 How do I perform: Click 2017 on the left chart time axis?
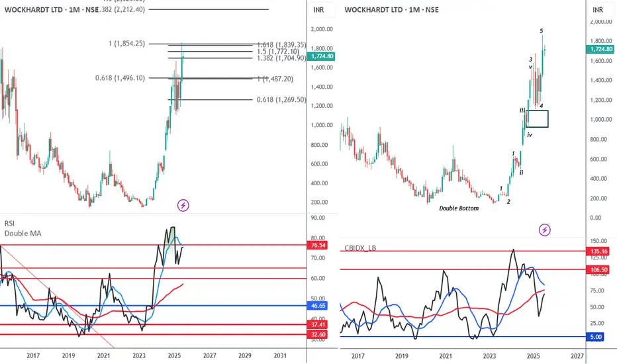(x=33, y=356)
